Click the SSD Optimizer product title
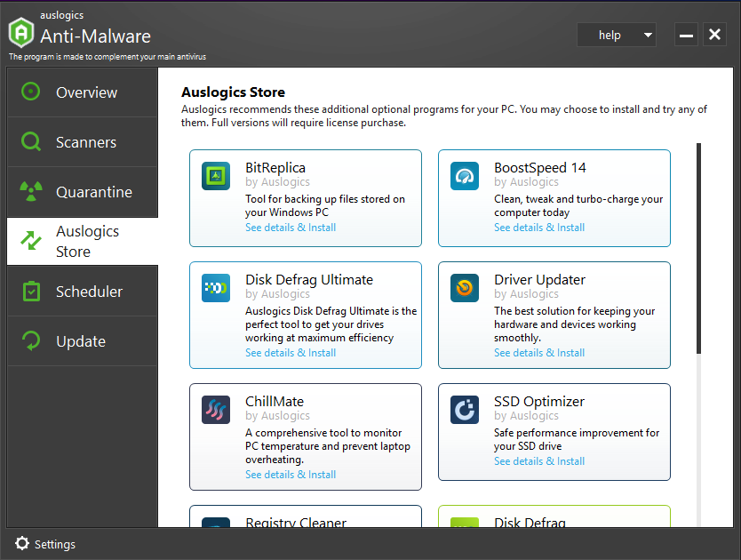741x560 pixels. 539,401
